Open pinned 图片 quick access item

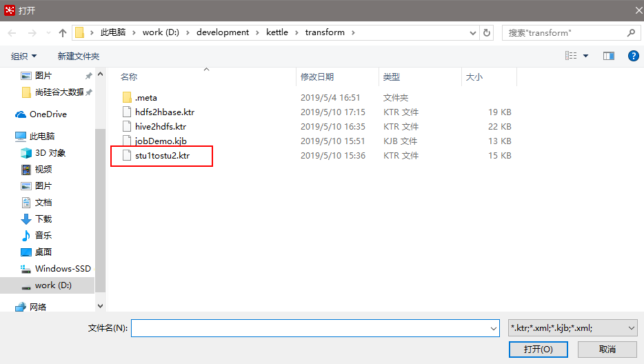(43, 76)
